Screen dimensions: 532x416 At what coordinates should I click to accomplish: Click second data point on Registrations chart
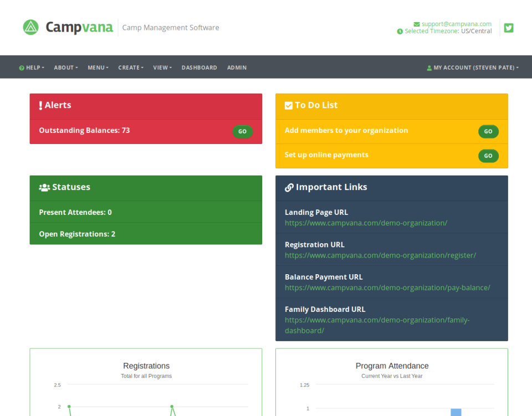pos(172,407)
